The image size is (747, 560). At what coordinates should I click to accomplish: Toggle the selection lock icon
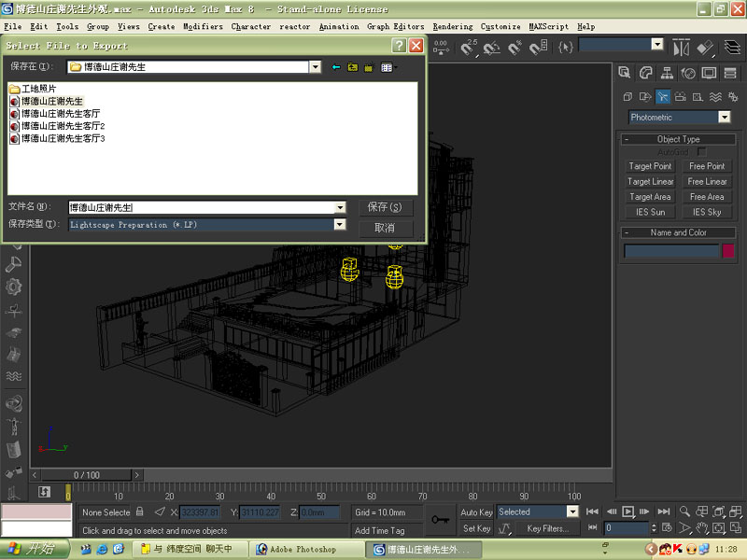(x=139, y=511)
